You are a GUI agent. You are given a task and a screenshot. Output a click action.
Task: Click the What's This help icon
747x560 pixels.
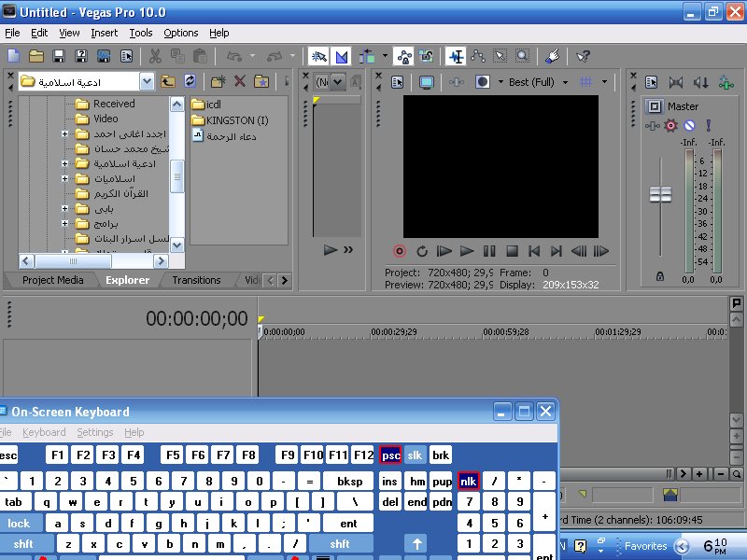click(583, 56)
